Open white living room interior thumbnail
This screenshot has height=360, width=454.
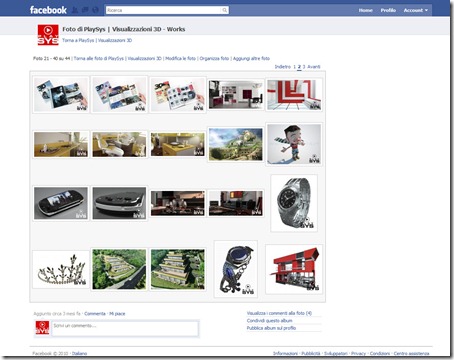click(x=236, y=95)
